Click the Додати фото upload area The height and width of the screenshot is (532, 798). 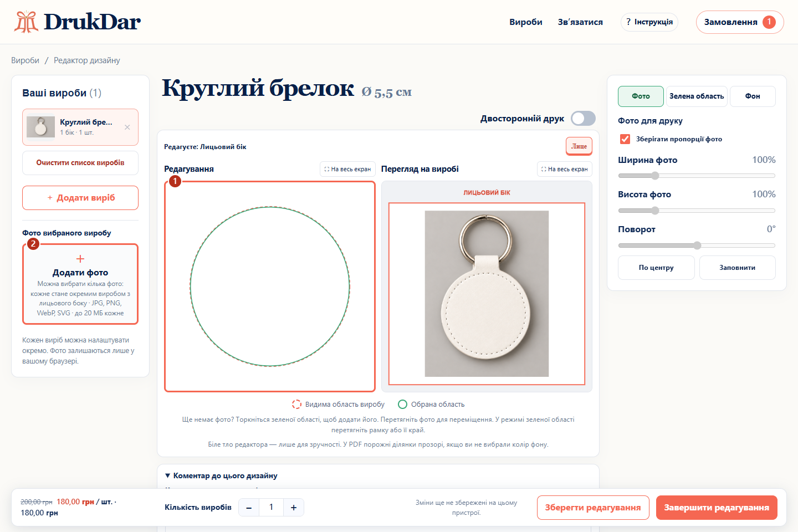click(x=80, y=284)
